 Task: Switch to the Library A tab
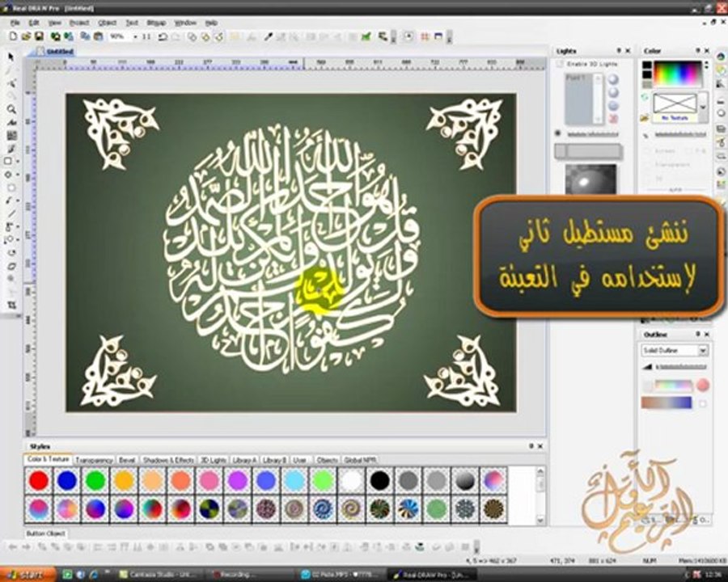point(244,460)
